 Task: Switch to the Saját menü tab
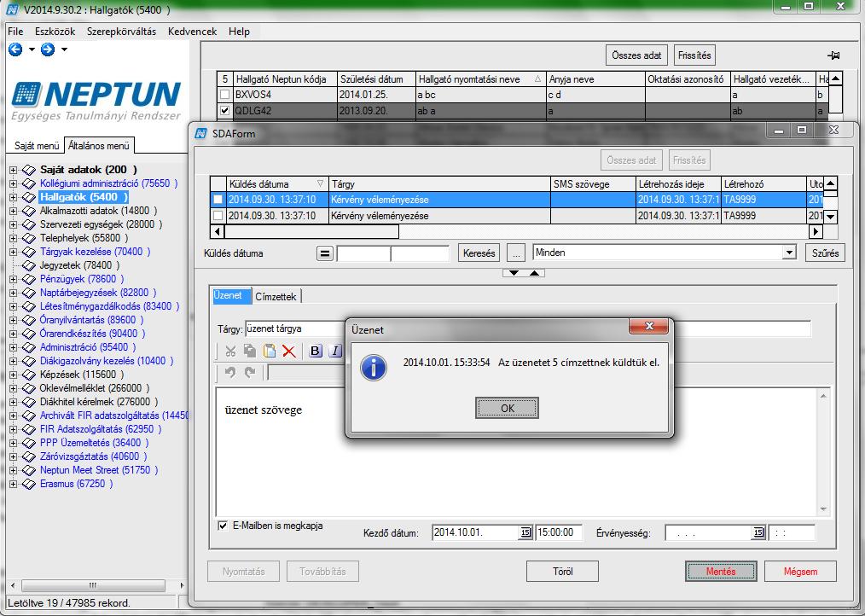37,146
